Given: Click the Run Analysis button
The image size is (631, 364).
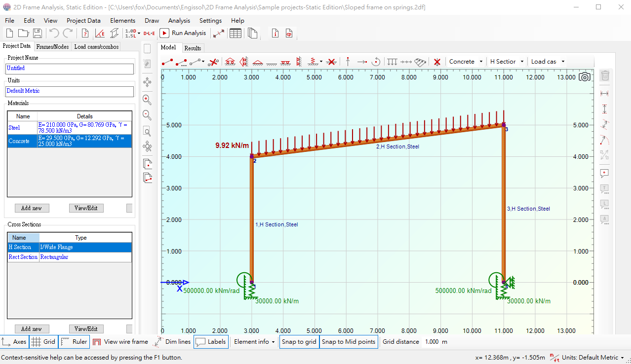Looking at the screenshot, I should [x=183, y=33].
